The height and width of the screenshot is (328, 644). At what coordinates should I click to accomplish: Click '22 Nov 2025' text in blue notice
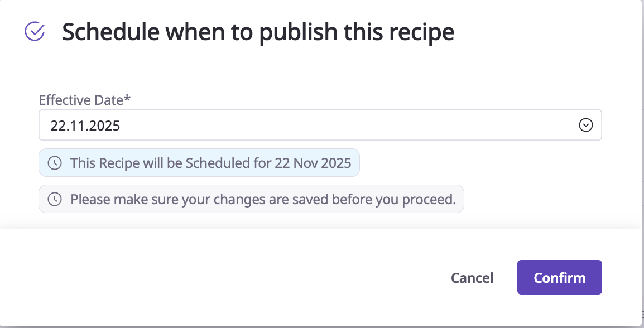coord(313,163)
